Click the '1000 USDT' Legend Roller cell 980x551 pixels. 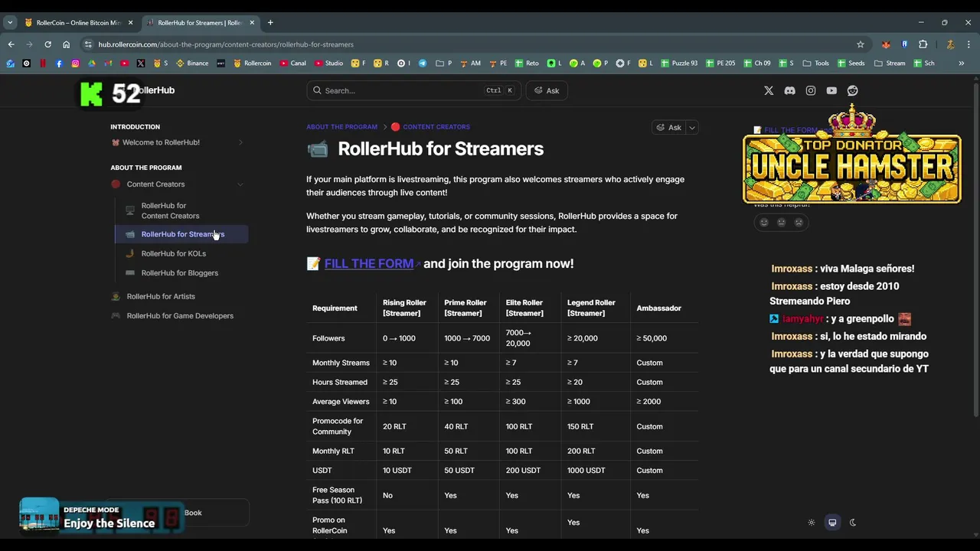[586, 471]
